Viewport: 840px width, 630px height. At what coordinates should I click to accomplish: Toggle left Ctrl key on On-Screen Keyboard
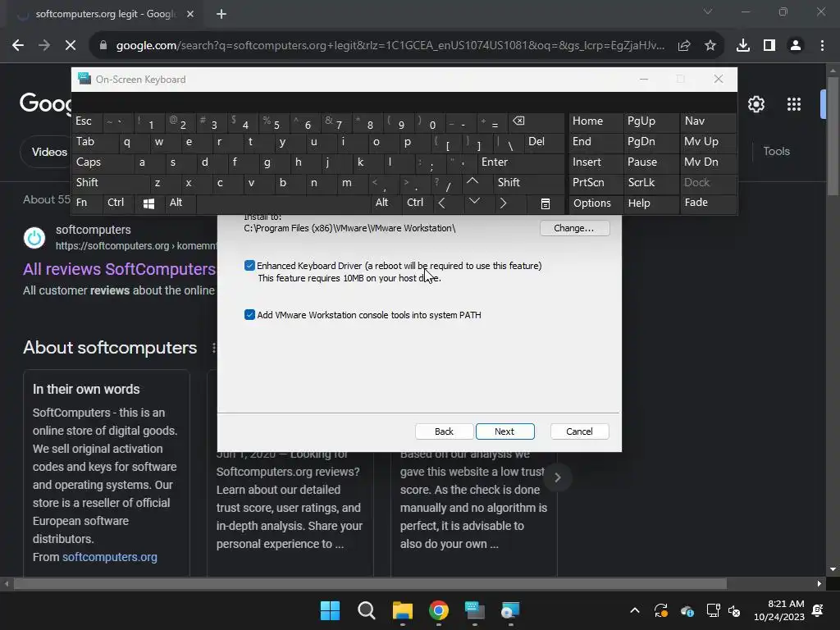118,203
